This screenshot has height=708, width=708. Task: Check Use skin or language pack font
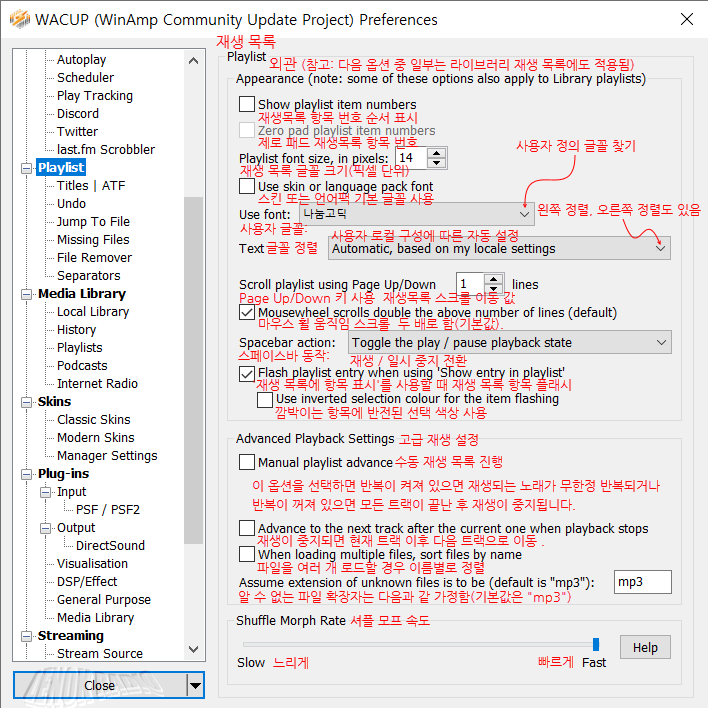247,186
